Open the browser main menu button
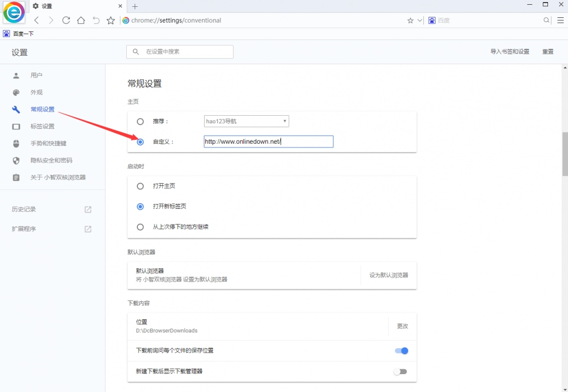 (560, 20)
